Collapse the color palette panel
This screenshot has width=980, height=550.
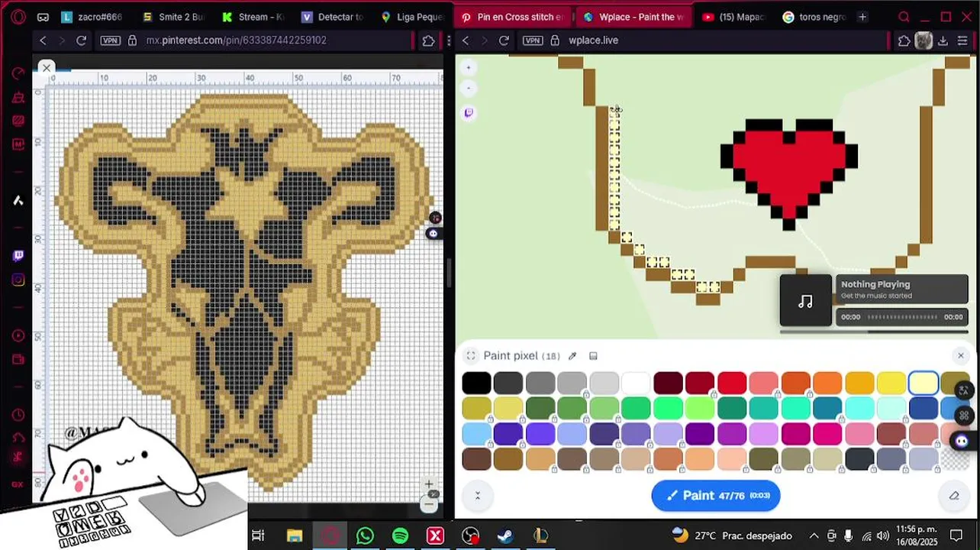pyautogui.click(x=478, y=496)
